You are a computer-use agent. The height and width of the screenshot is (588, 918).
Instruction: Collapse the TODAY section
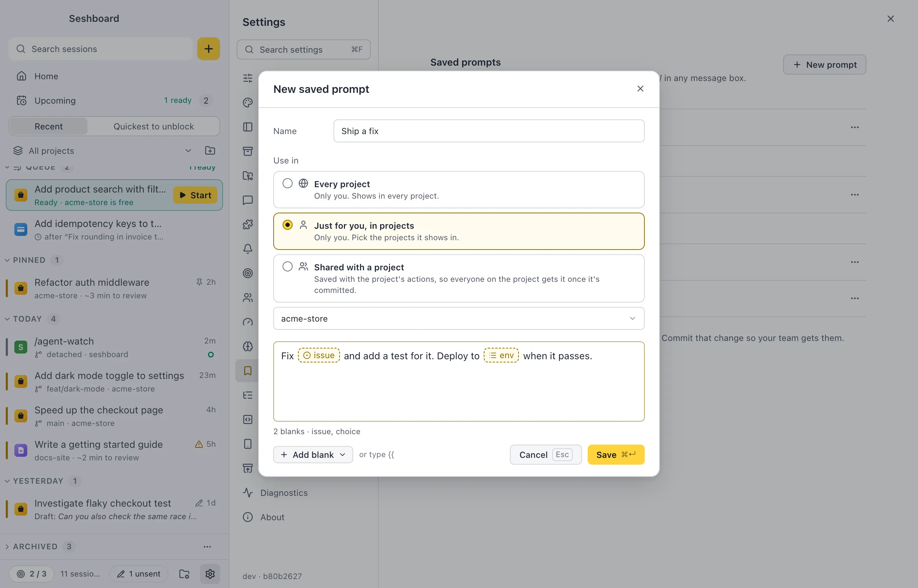[7, 319]
